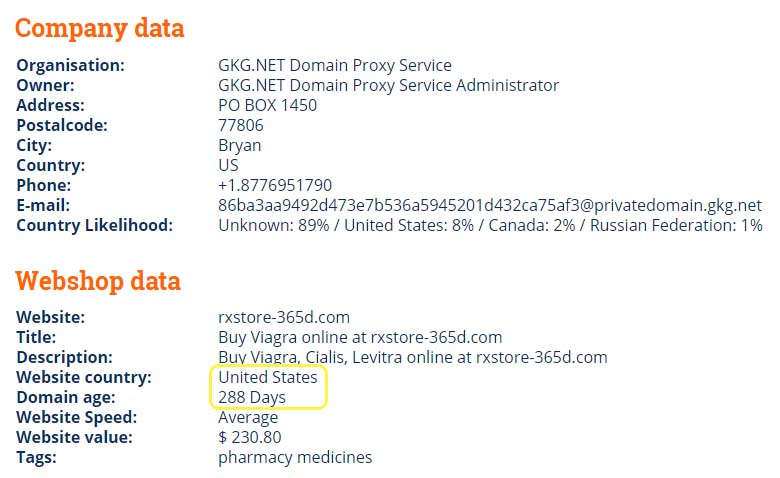
Task: Click the privatedomain.gkg.net e-mail address
Action: 490,205
